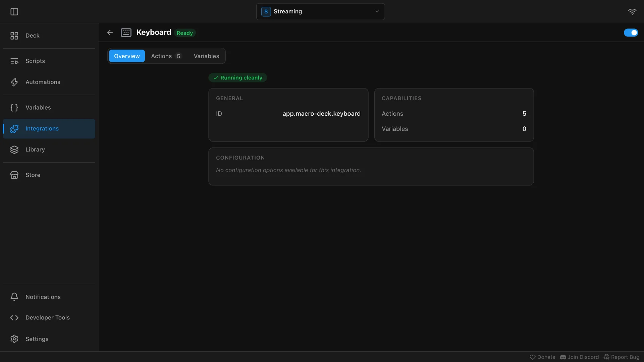Click the Discord logo icon
644x362 pixels.
click(563, 357)
